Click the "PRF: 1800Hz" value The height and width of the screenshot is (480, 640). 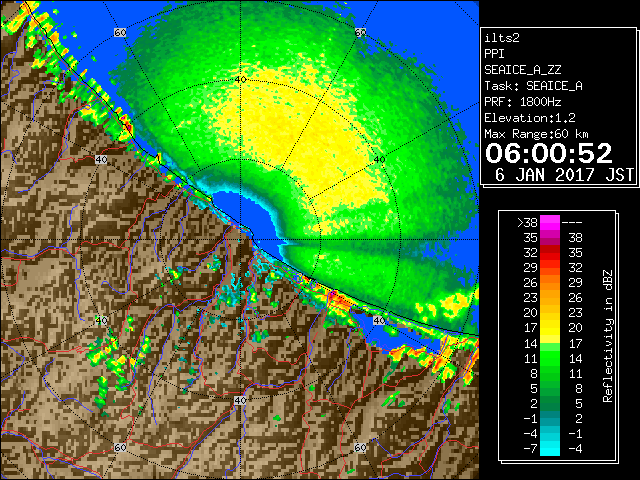523,102
